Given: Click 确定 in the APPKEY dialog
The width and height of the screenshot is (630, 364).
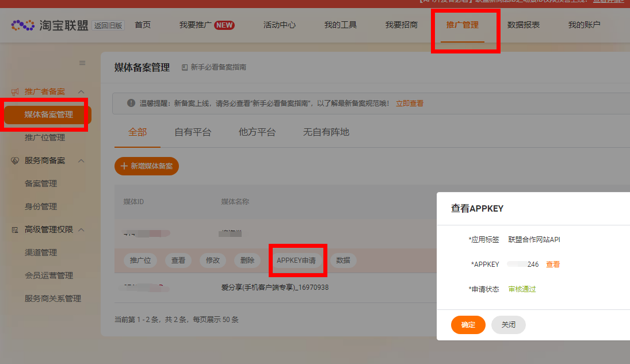Looking at the screenshot, I should coord(468,325).
